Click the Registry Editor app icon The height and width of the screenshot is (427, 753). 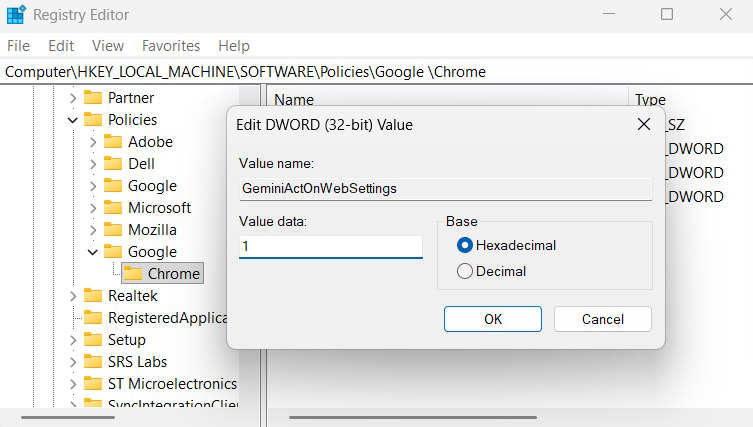(x=16, y=14)
